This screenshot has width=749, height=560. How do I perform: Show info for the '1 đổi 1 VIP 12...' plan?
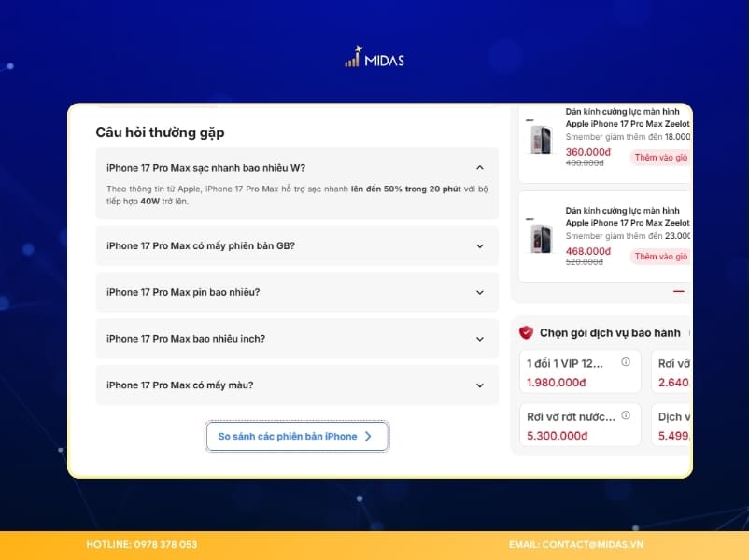coord(626,362)
